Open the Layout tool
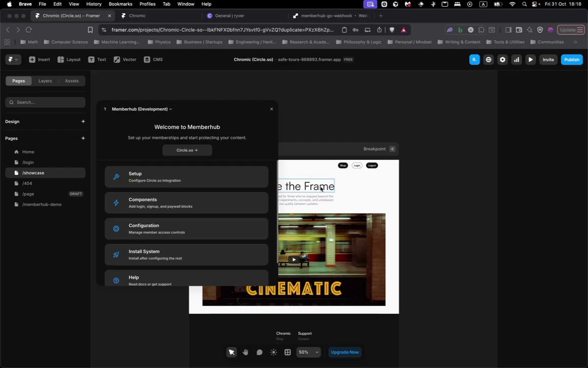 (x=69, y=59)
